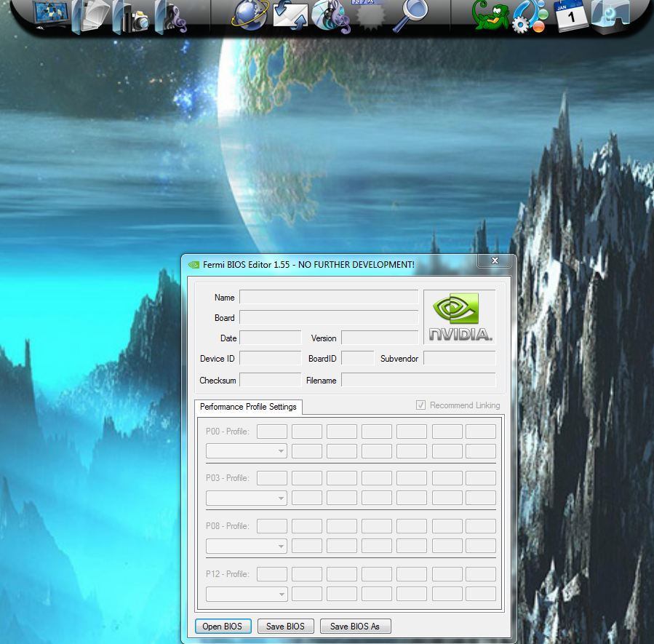Launch the web browser globe icon
This screenshot has height=644, width=654.
click(x=250, y=15)
